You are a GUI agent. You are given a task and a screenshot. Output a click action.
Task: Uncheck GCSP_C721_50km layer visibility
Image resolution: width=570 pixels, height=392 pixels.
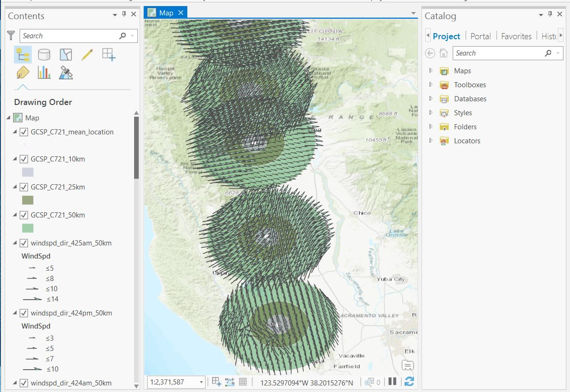click(x=24, y=215)
